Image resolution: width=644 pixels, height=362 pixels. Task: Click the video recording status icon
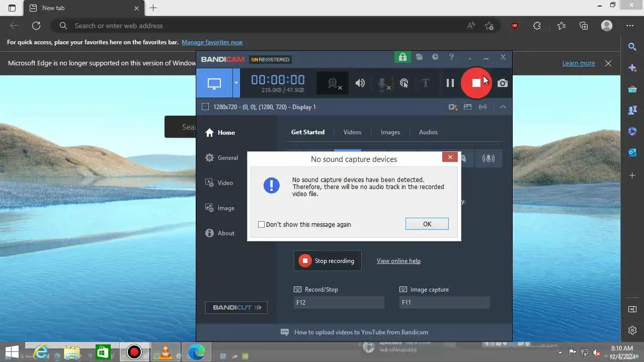[x=453, y=107]
